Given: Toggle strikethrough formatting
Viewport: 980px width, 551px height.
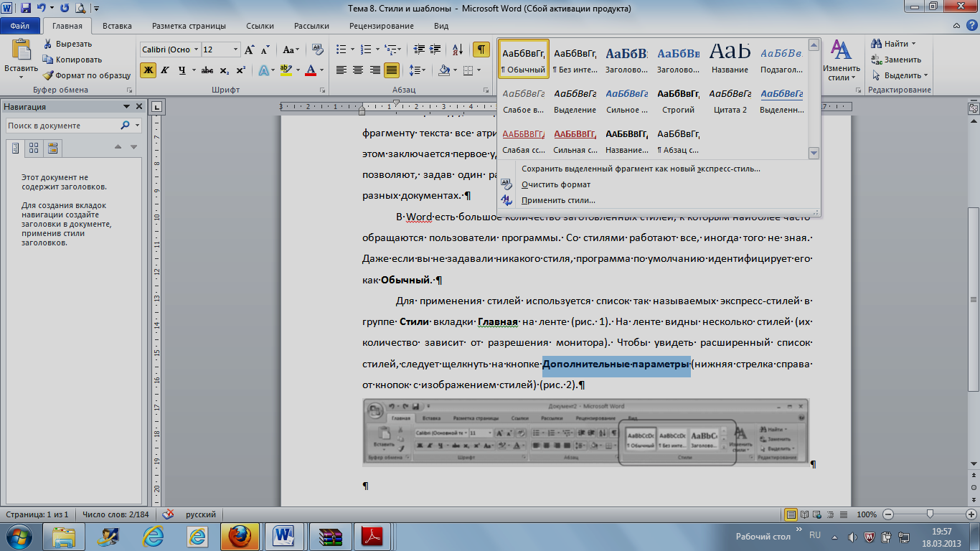Looking at the screenshot, I should tap(207, 70).
